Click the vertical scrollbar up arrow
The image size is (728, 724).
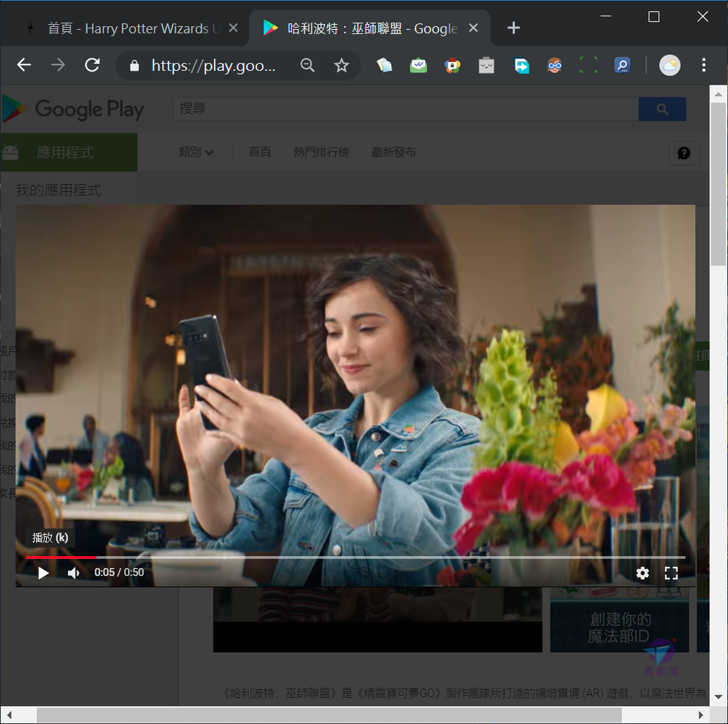(718, 95)
